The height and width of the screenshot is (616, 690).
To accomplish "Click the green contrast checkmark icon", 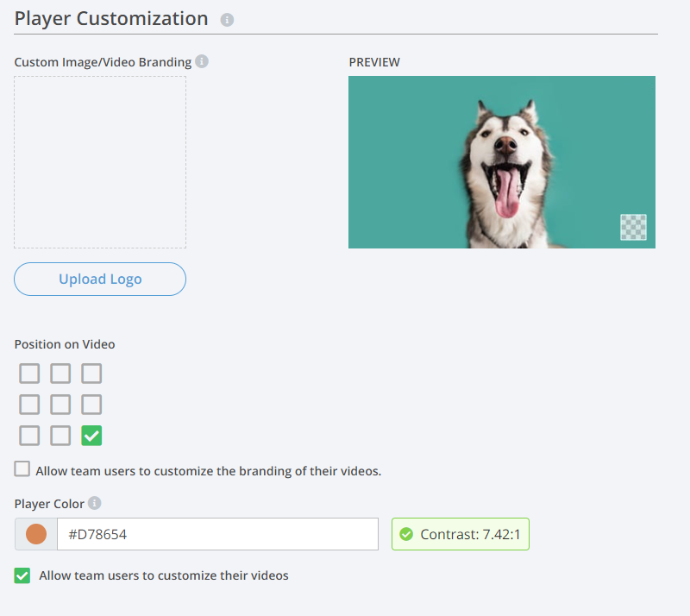I will [406, 534].
